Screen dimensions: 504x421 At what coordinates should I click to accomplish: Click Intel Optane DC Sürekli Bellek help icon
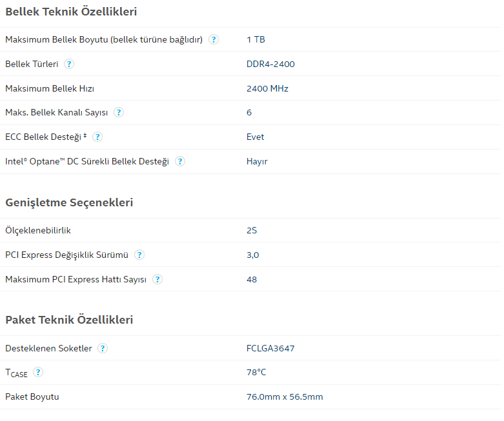pyautogui.click(x=180, y=161)
